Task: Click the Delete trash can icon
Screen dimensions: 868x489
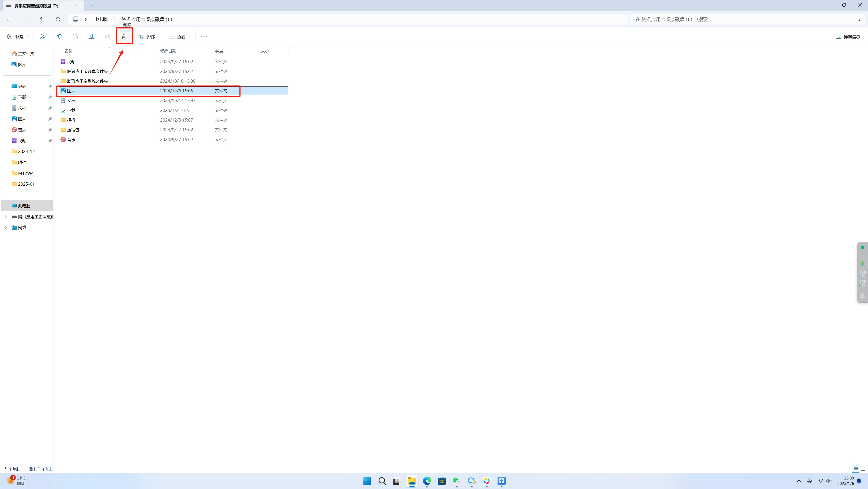Action: coord(124,37)
